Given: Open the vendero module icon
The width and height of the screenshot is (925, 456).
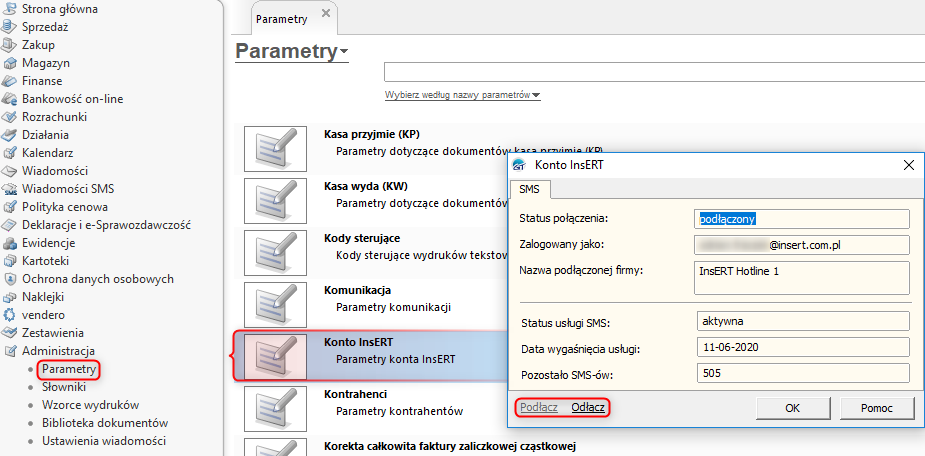Looking at the screenshot, I should coord(9,315).
